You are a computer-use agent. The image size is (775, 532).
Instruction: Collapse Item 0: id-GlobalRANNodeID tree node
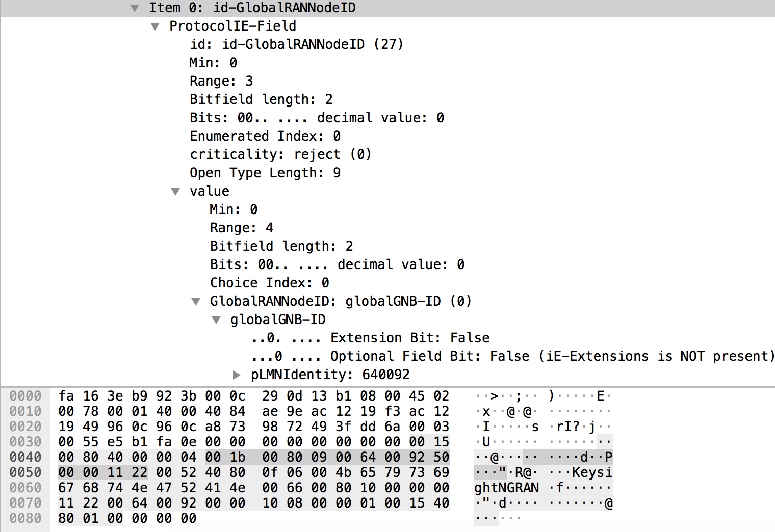(x=135, y=8)
